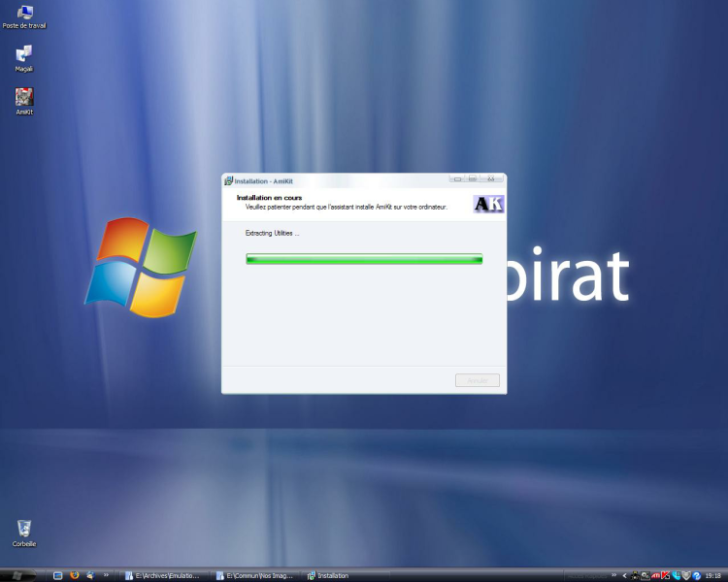Click the greyed Annuler button
This screenshot has height=582, width=728.
(478, 380)
